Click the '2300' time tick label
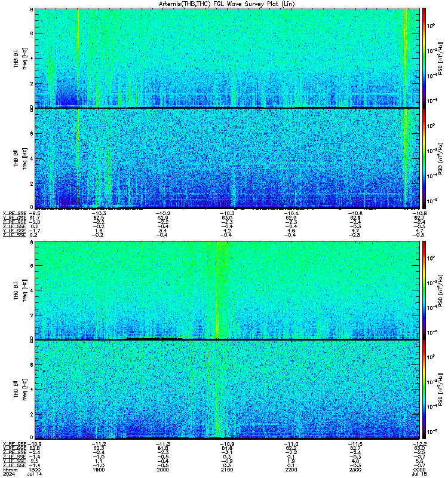The width and height of the screenshot is (448, 478). click(355, 470)
